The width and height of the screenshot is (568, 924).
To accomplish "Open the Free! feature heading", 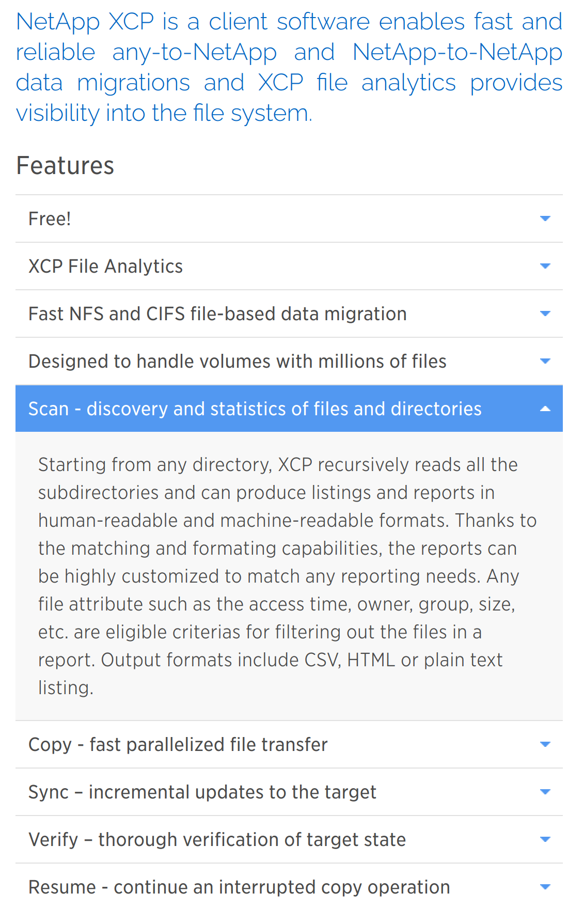I will click(50, 218).
